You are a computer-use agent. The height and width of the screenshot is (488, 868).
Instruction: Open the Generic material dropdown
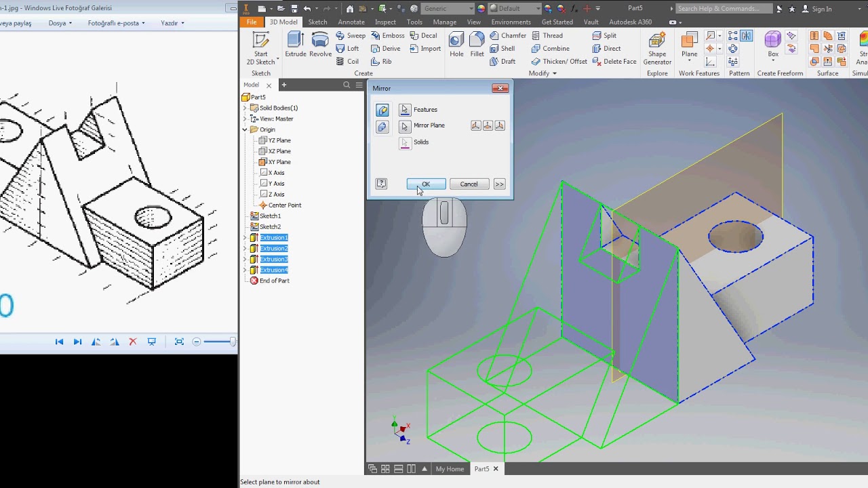448,9
